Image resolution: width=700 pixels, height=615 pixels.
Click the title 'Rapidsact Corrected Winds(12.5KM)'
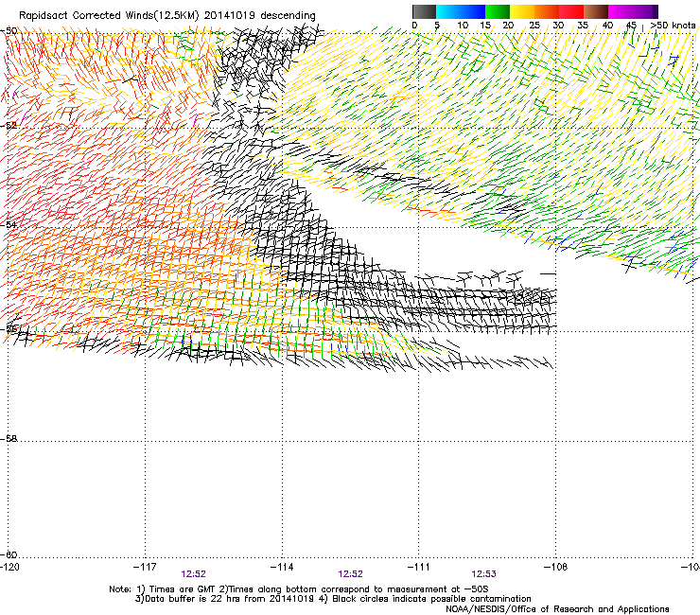109,16
